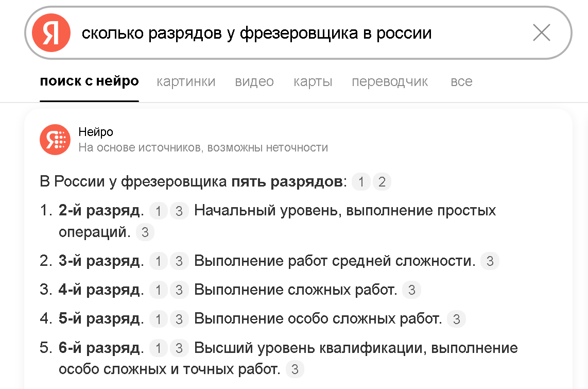The width and height of the screenshot is (588, 389).
Task: Open source 3 after точных работ
Action: pos(295,369)
